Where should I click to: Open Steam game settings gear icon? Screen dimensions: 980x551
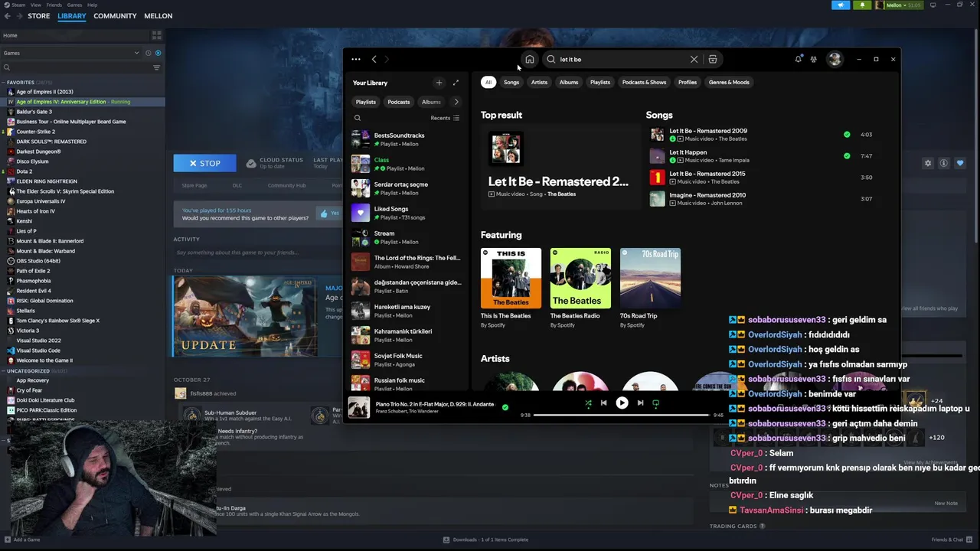pos(928,163)
